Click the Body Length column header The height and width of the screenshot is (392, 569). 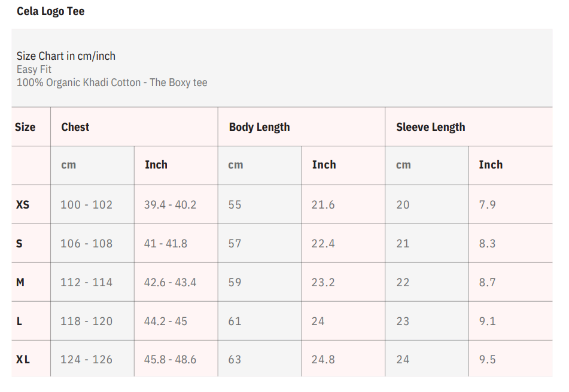259,127
